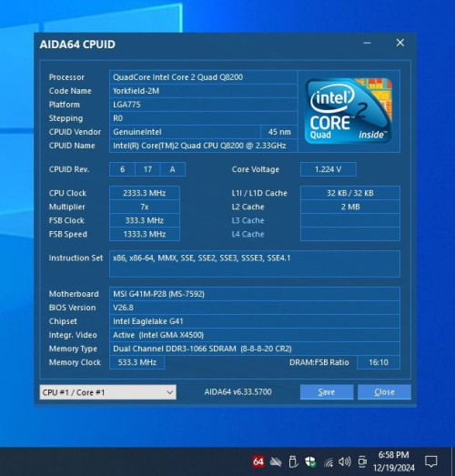The width and height of the screenshot is (455, 476).
Task: Click the CPUID Rev. field showing 17
Action: pyautogui.click(x=147, y=169)
